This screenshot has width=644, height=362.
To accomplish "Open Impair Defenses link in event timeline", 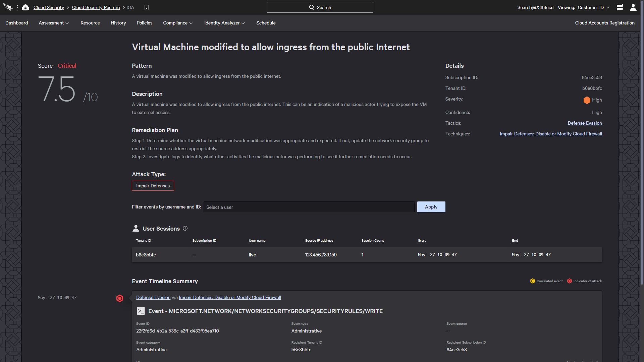I will click(x=230, y=297).
